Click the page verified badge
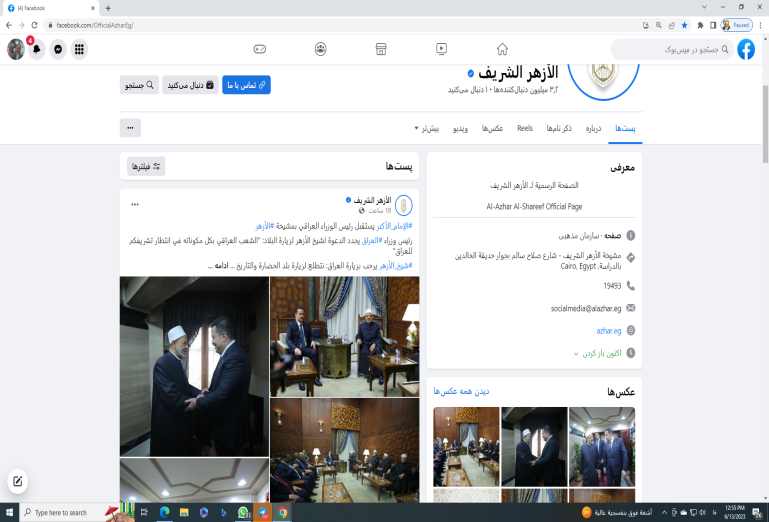Screen dimensions: 769x522 tap(471, 74)
